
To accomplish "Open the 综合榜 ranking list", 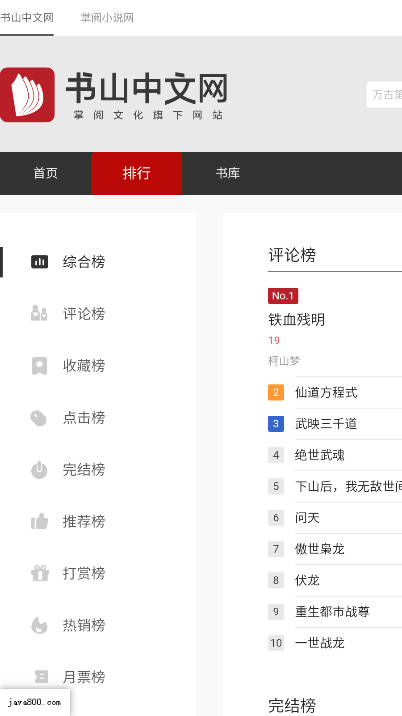I will (x=84, y=262).
